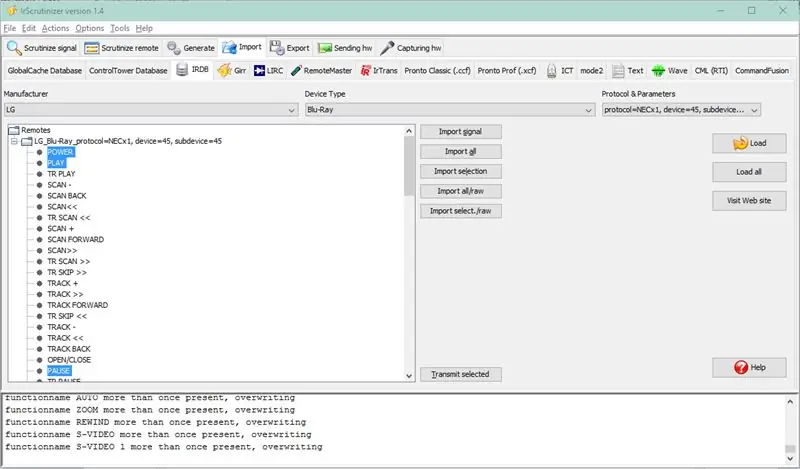The image size is (800, 469).
Task: Click the Load button with folder icon
Action: (x=749, y=143)
